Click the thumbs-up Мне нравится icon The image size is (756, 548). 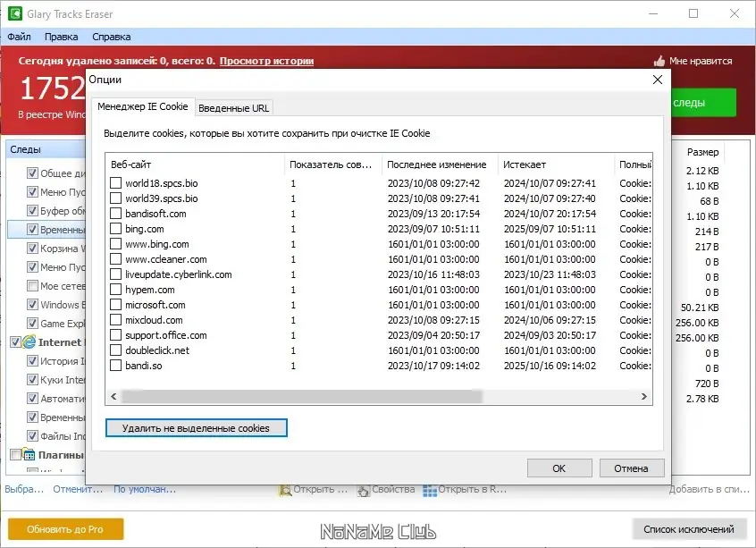tap(659, 61)
